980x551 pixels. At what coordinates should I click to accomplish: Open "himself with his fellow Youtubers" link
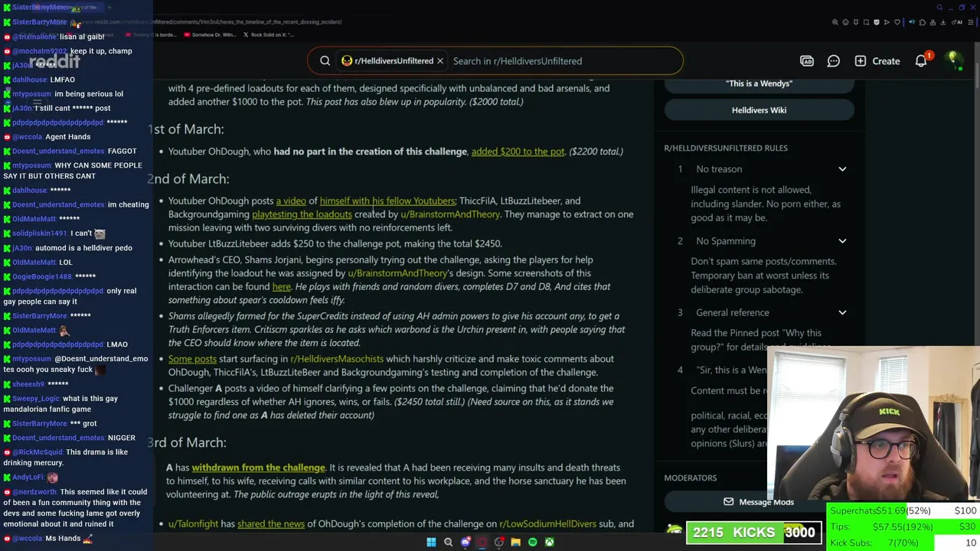(387, 201)
